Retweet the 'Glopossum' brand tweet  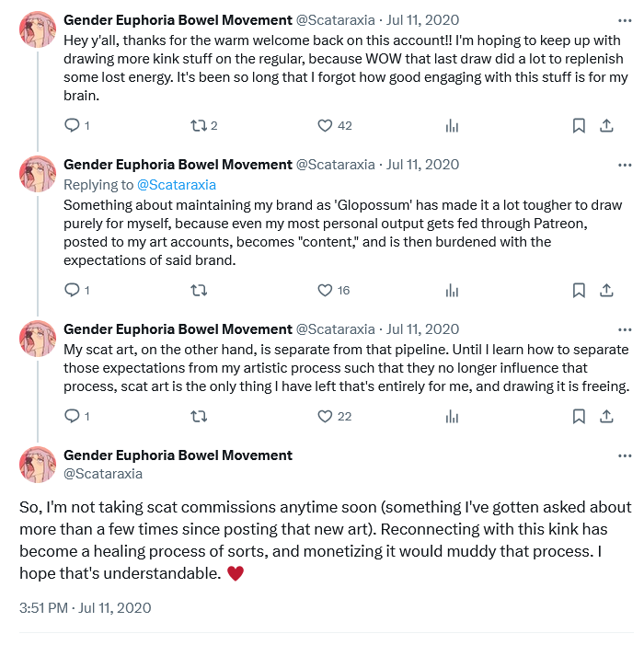pyautogui.click(x=198, y=291)
